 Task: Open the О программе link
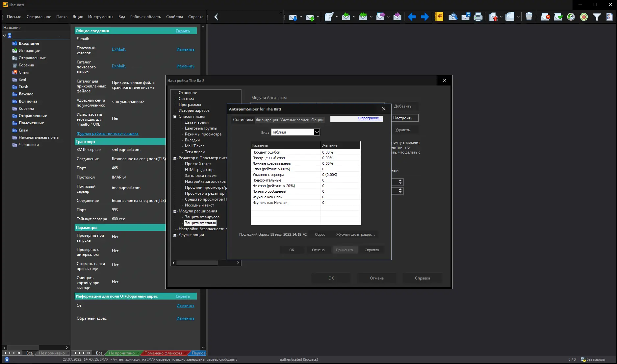coord(370,118)
